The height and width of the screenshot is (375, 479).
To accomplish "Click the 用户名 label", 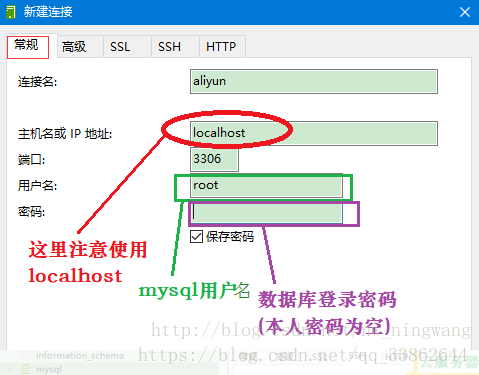I will coord(37,186).
